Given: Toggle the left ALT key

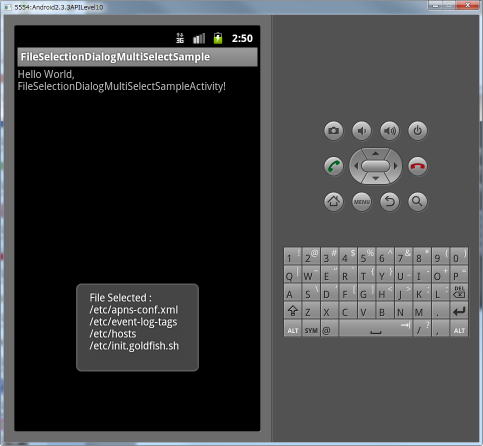Looking at the screenshot, I should tap(293, 330).
